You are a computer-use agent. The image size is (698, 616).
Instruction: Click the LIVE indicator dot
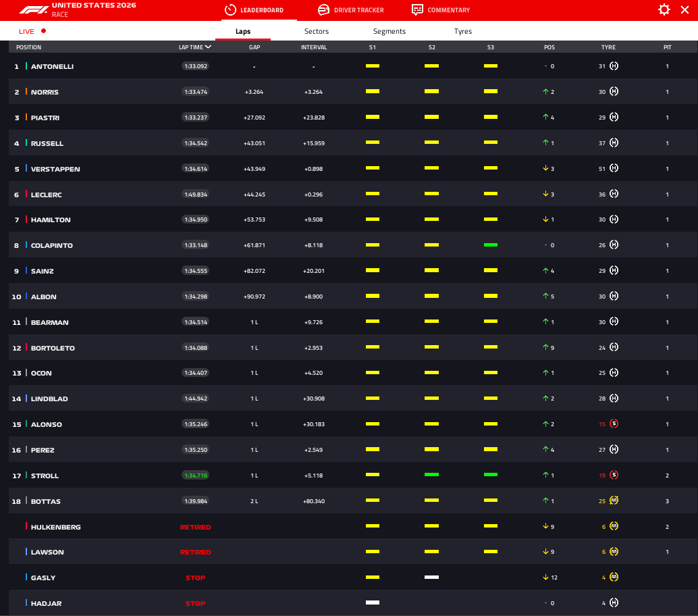pyautogui.click(x=44, y=31)
